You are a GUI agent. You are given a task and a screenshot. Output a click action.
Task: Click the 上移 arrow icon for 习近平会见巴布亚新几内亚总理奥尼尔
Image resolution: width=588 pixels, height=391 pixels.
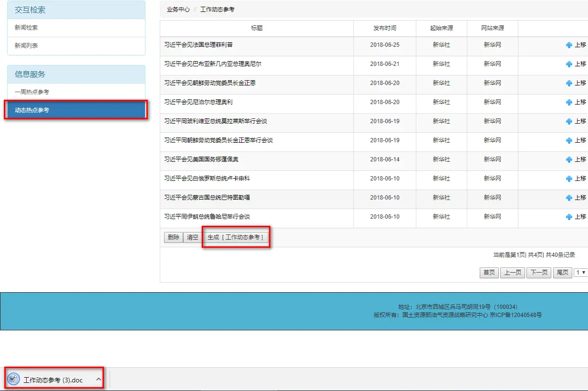point(568,64)
